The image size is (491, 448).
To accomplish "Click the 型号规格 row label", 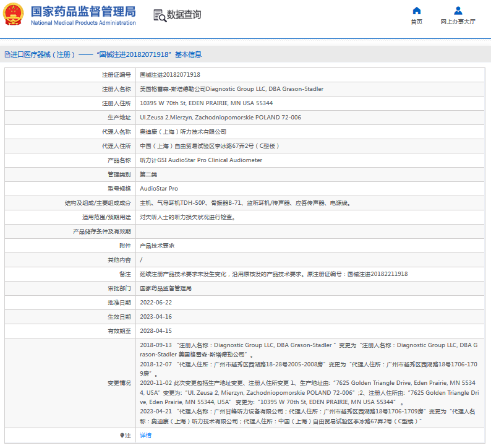I will 119,189.
